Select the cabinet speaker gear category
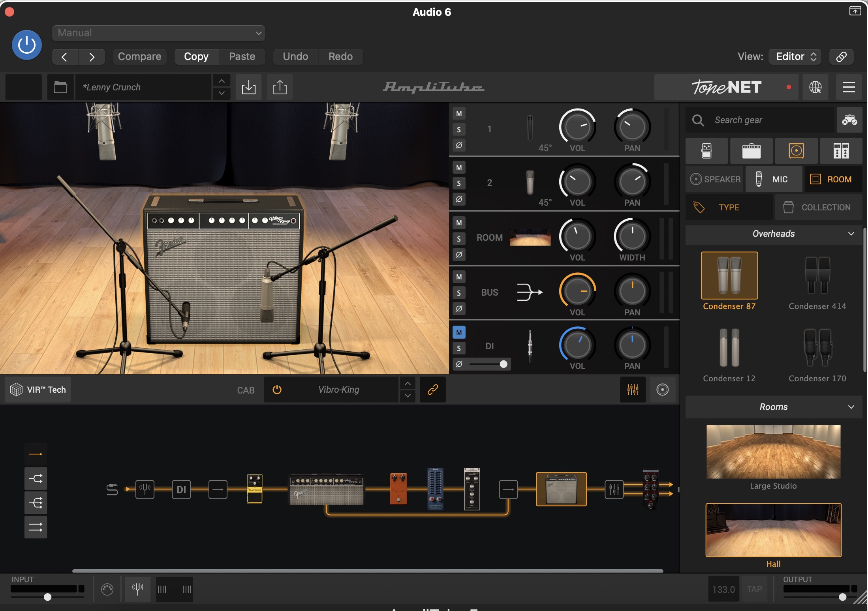 tap(797, 151)
